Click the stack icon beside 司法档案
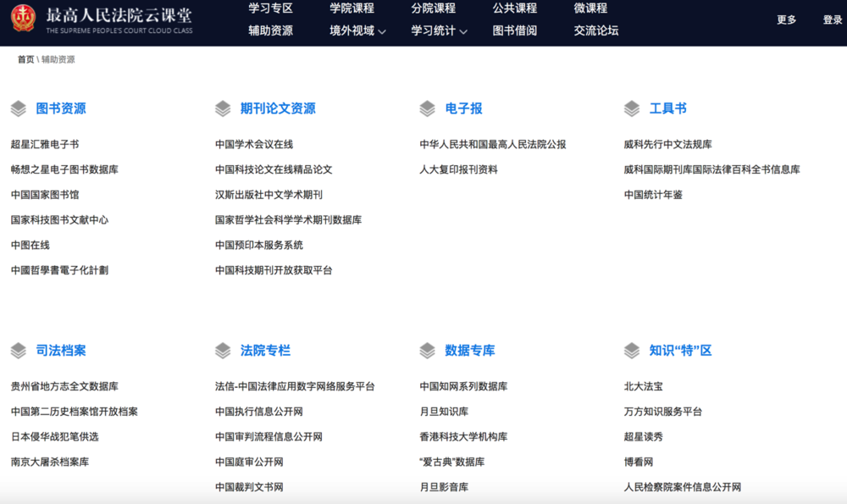This screenshot has width=847, height=504. pos(19,351)
